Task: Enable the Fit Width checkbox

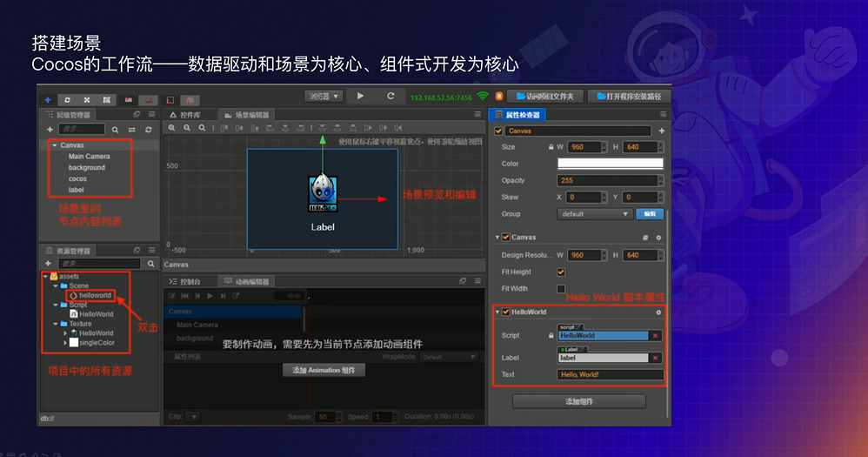Action: (561, 289)
